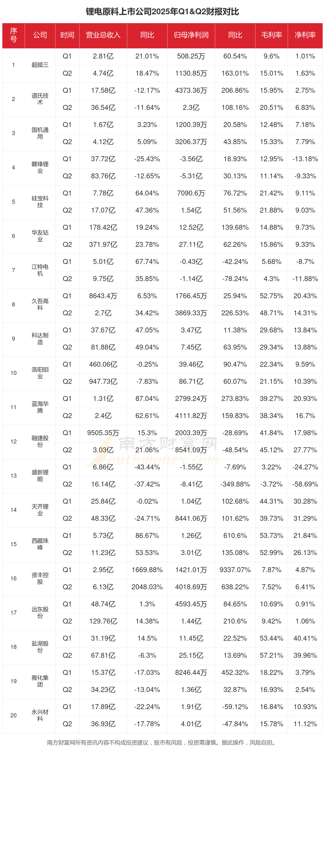The height and width of the screenshot is (868, 325).
Task: Click the 天齐锂业 company cell
Action: [40, 510]
